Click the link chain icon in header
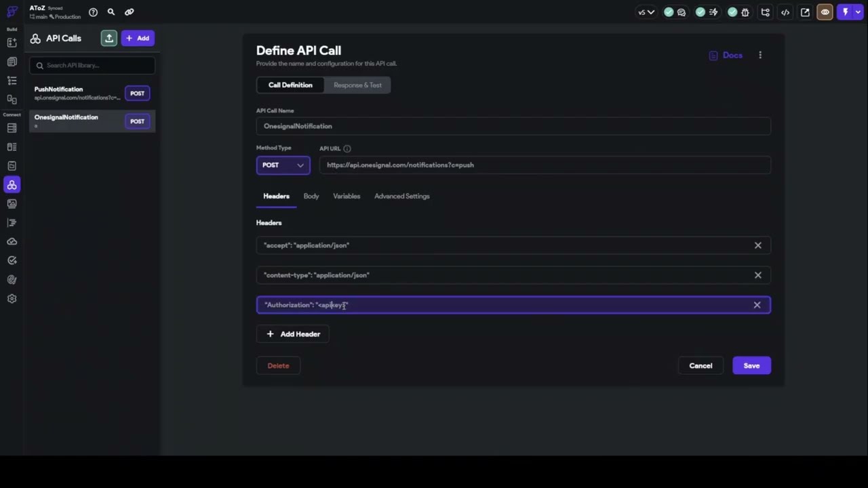Screen dimensions: 868x488 129,12
